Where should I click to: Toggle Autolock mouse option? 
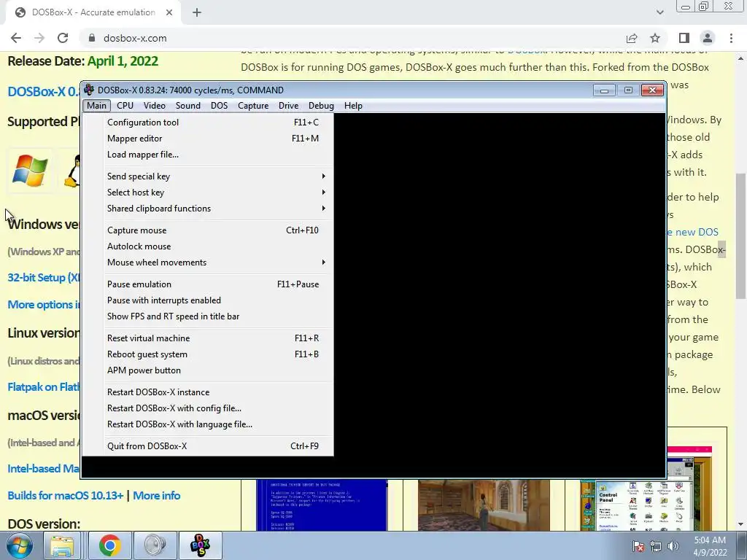[208, 246]
